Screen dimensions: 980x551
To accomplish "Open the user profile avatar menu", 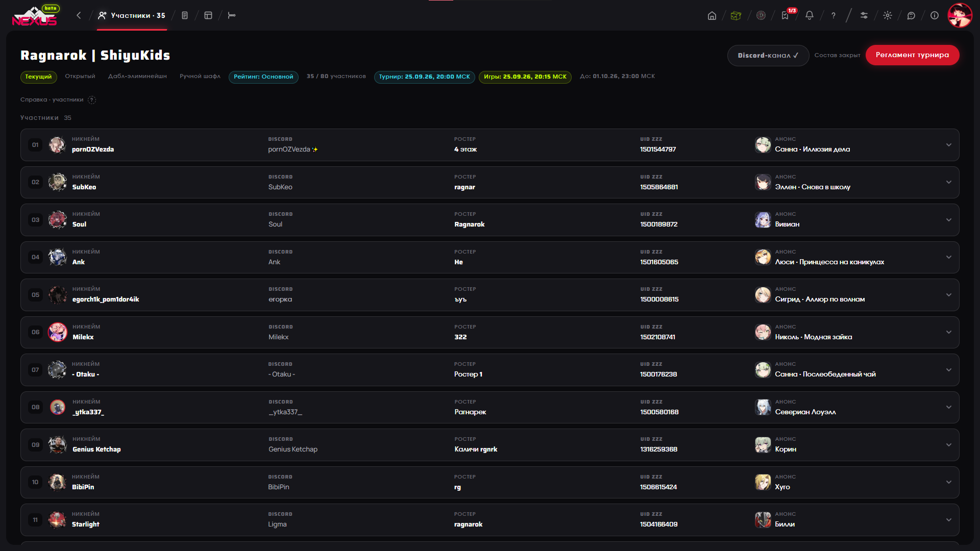I will (x=960, y=15).
